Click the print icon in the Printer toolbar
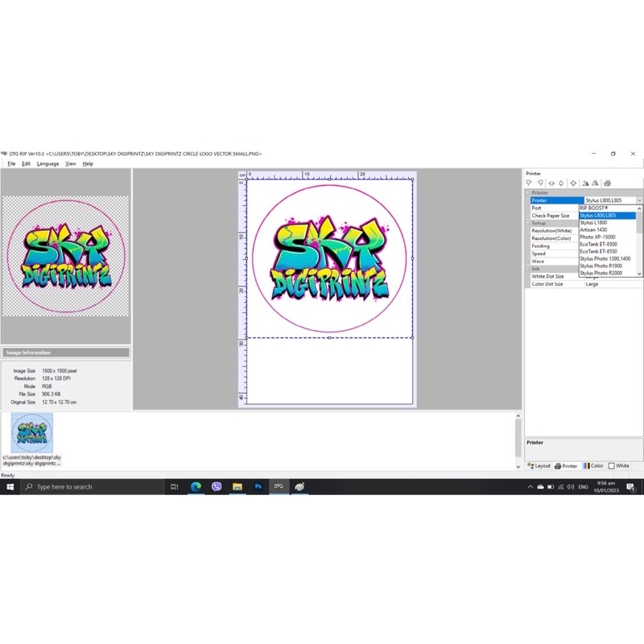 (607, 183)
